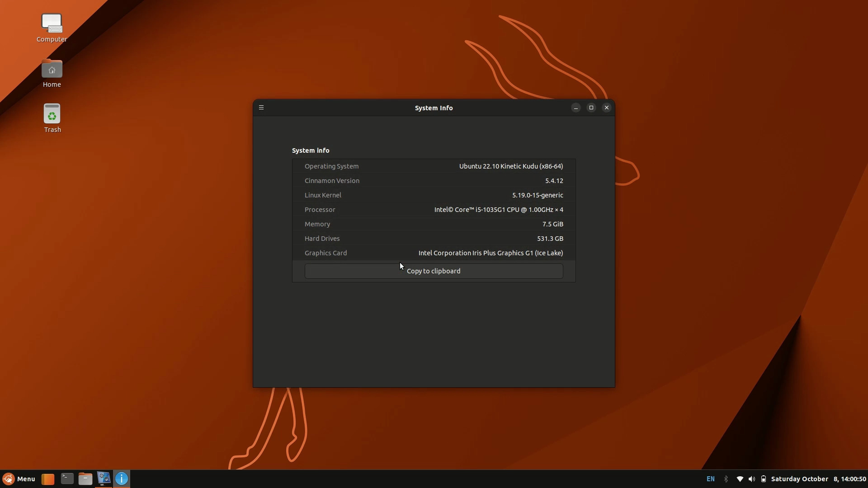Click the show desktop orange icon in panel
The width and height of the screenshot is (868, 488).
tap(48, 479)
